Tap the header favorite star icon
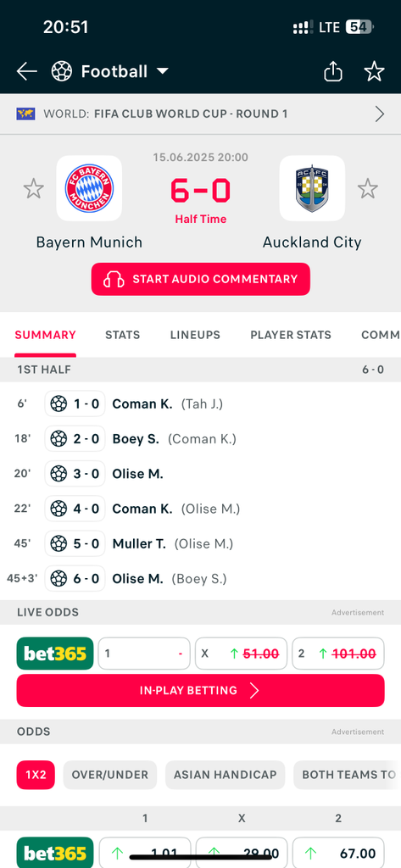Viewport: 401px width, 868px height. tap(374, 71)
